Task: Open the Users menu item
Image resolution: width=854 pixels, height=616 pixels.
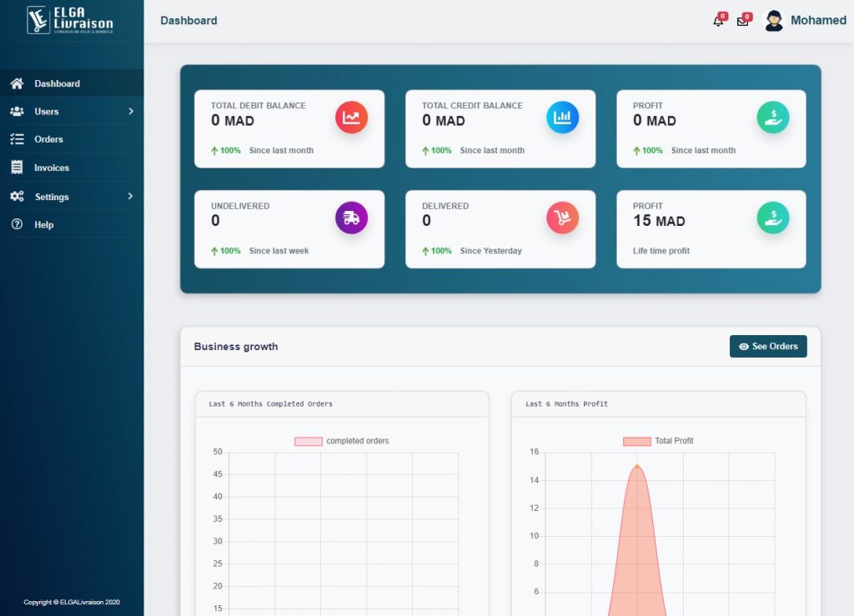Action: (72, 111)
